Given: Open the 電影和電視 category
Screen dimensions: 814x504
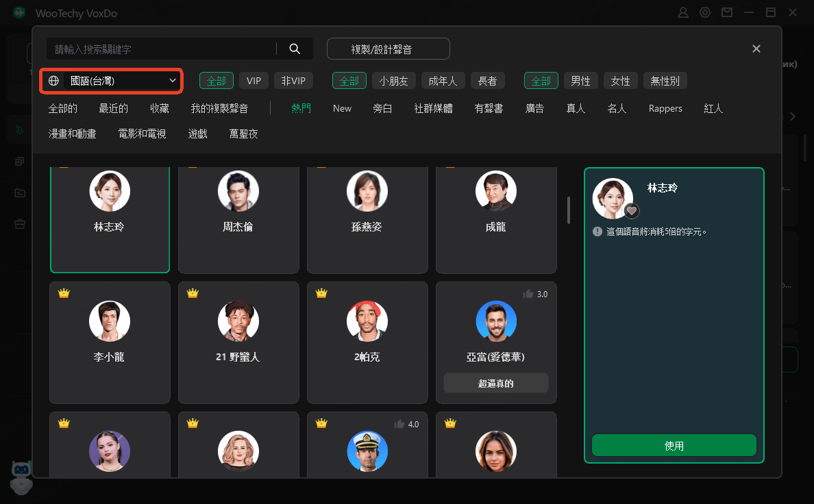Looking at the screenshot, I should coord(143,134).
